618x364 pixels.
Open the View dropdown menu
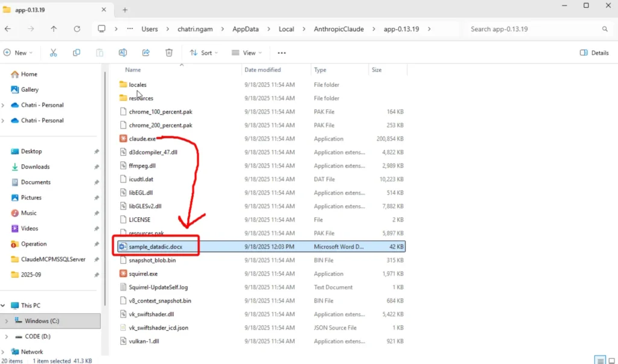pyautogui.click(x=246, y=53)
